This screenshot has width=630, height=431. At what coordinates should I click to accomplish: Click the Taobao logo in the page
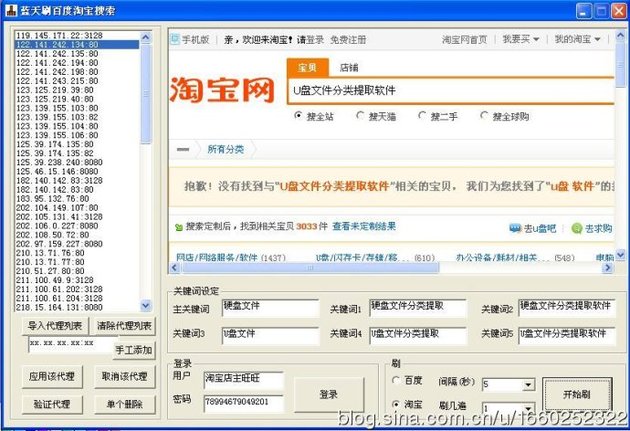221,91
